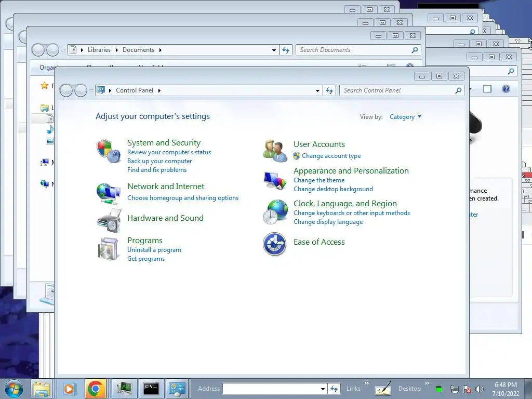Click the volume speaker tray icon

coord(480,389)
